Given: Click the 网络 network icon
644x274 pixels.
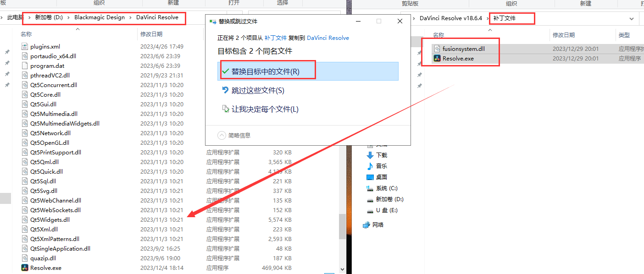Looking at the screenshot, I should 366,225.
